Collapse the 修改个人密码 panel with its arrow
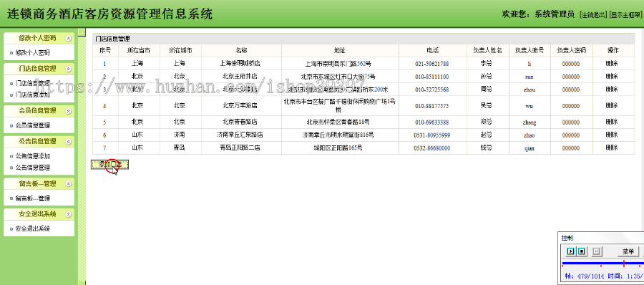 [x=69, y=38]
